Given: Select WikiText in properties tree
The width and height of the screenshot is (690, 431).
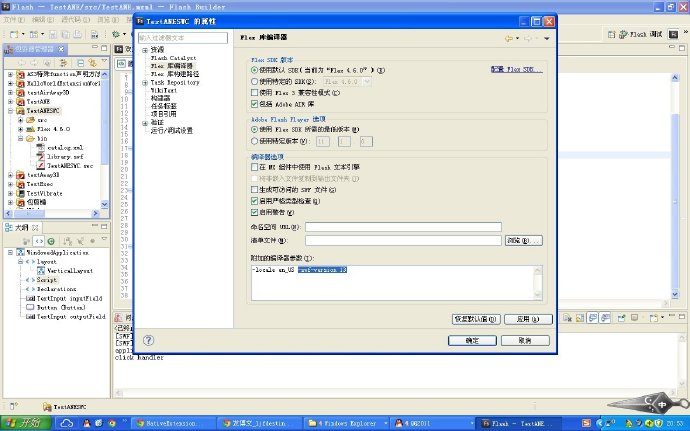Looking at the screenshot, I should pos(164,90).
